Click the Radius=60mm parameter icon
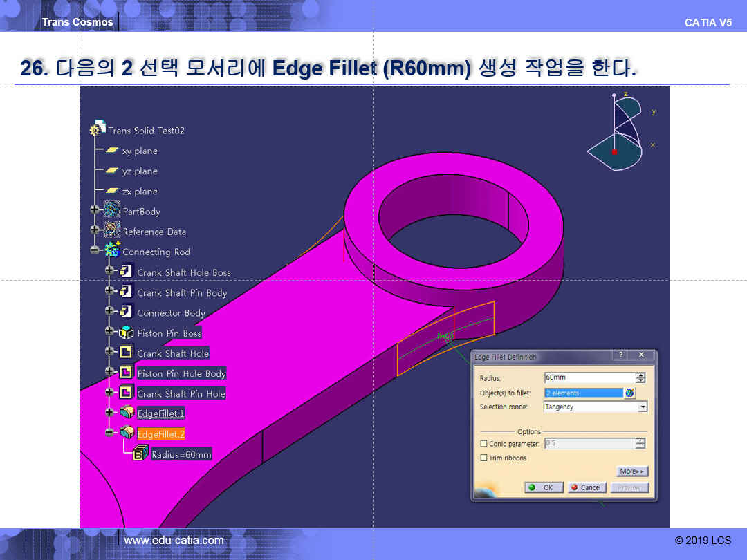This screenshot has width=747, height=560. (140, 454)
